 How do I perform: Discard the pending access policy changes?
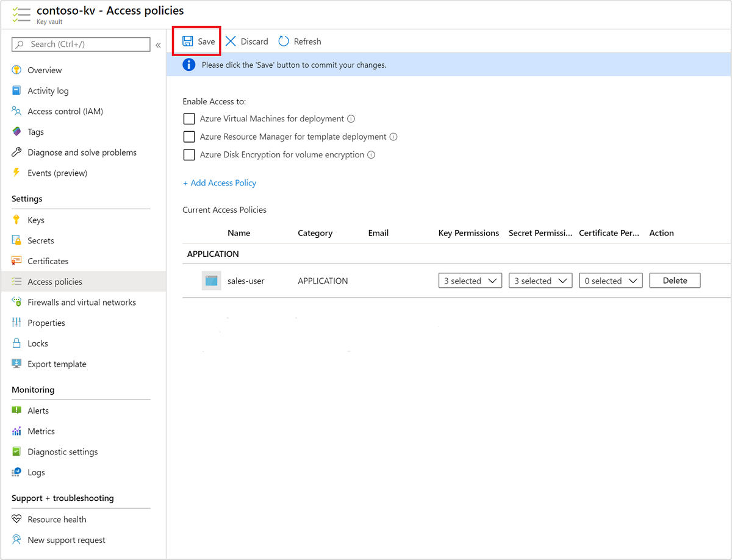point(246,41)
